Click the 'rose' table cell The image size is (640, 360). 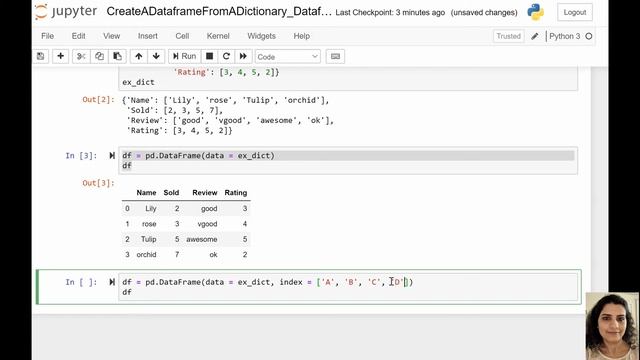[x=149, y=224]
